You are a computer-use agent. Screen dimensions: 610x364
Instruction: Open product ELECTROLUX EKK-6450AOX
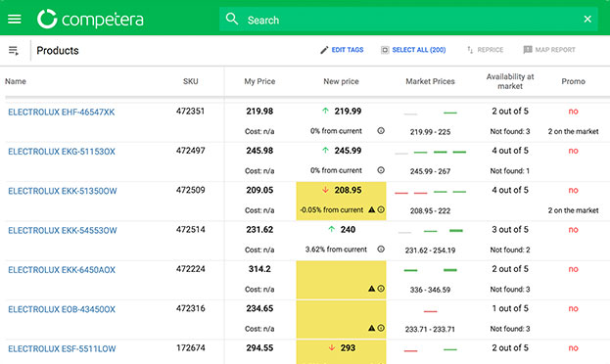(x=62, y=270)
